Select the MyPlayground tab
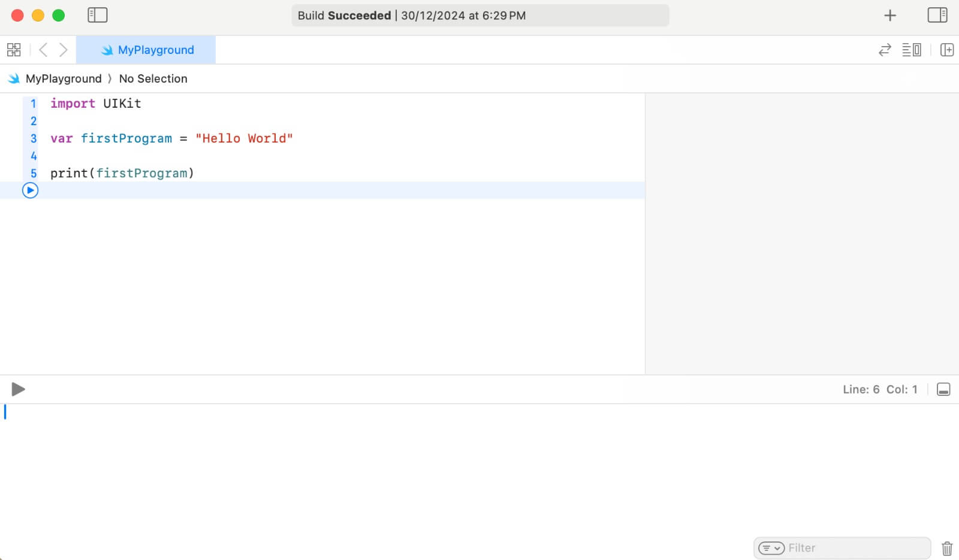The height and width of the screenshot is (560, 959). click(x=147, y=50)
